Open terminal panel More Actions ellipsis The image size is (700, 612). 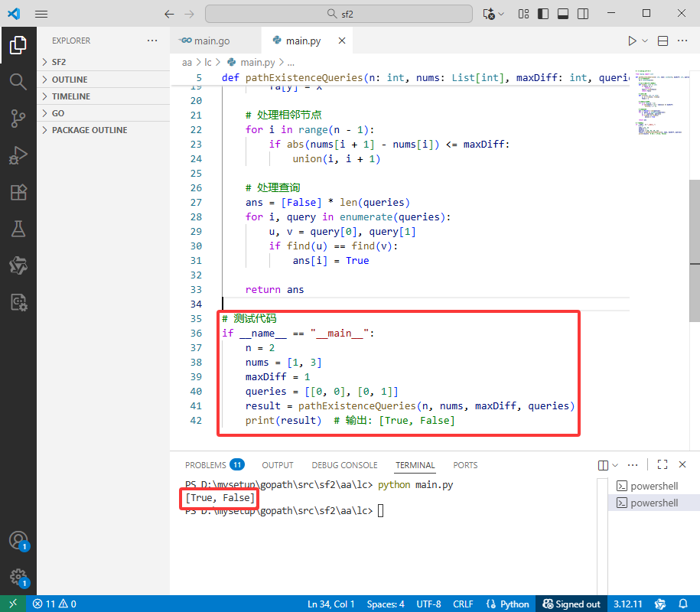pos(633,465)
